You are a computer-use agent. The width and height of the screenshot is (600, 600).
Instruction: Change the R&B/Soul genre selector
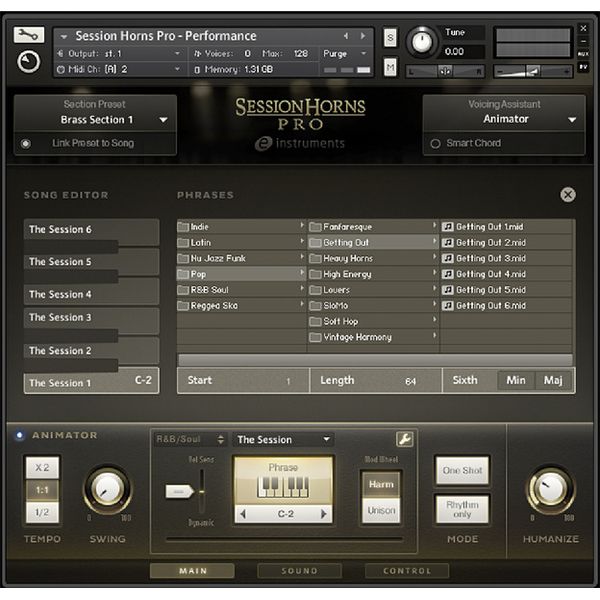189,439
